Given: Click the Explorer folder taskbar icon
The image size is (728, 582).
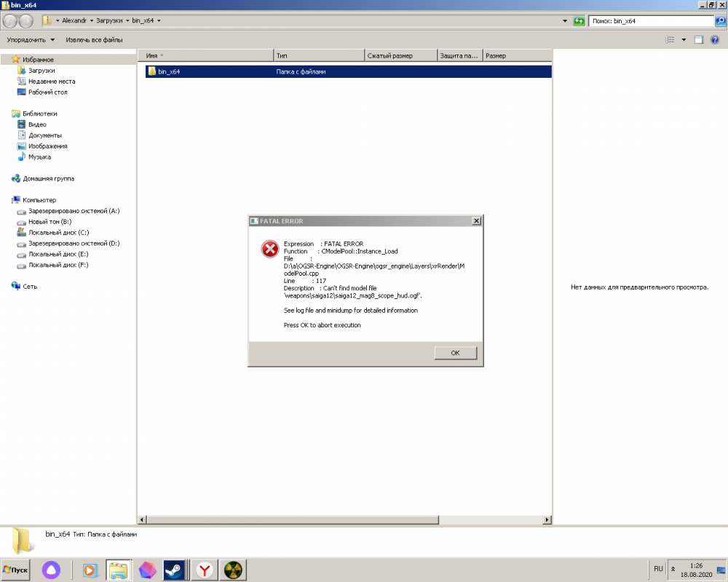Looking at the screenshot, I should [119, 570].
